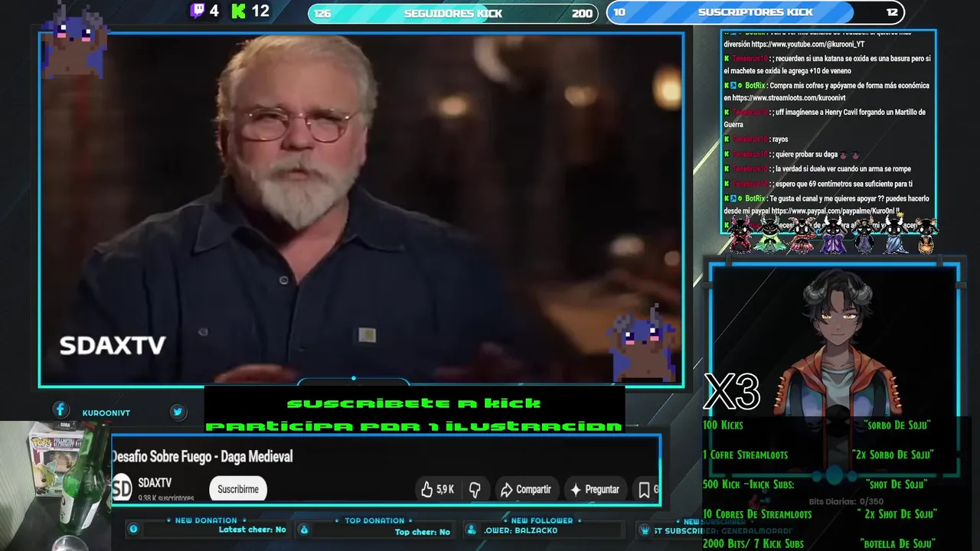Click the subscriber goal number 12
The width and height of the screenshot is (980, 551).
(x=892, y=12)
